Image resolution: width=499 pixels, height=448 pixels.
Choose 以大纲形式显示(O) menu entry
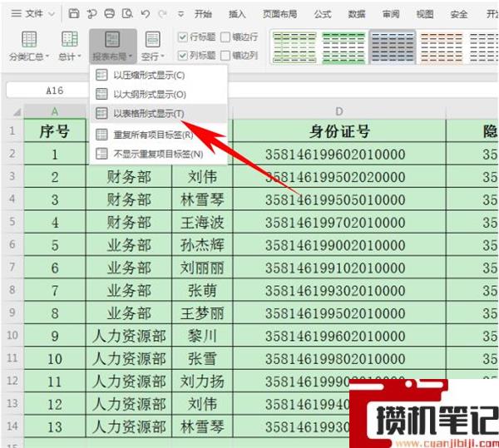point(159,94)
